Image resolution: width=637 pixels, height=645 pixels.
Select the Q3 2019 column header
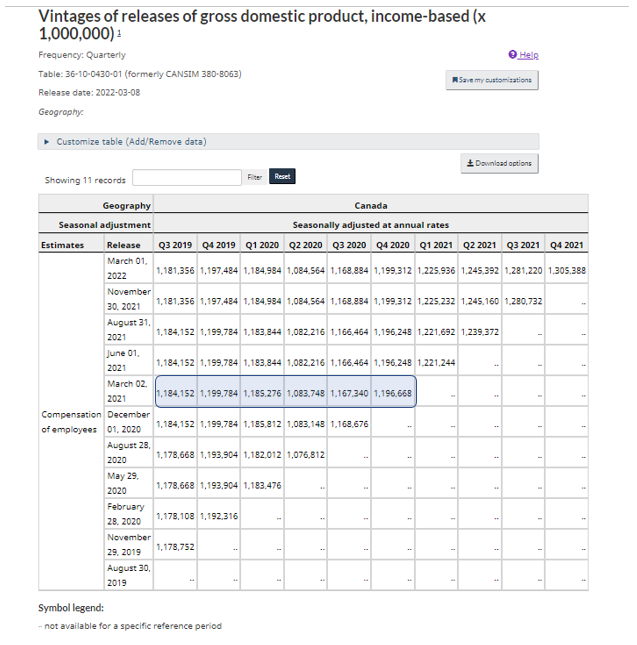(x=176, y=245)
